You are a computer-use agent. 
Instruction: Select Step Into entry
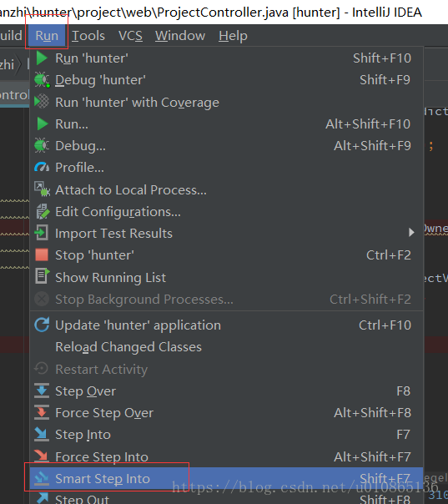226,435
